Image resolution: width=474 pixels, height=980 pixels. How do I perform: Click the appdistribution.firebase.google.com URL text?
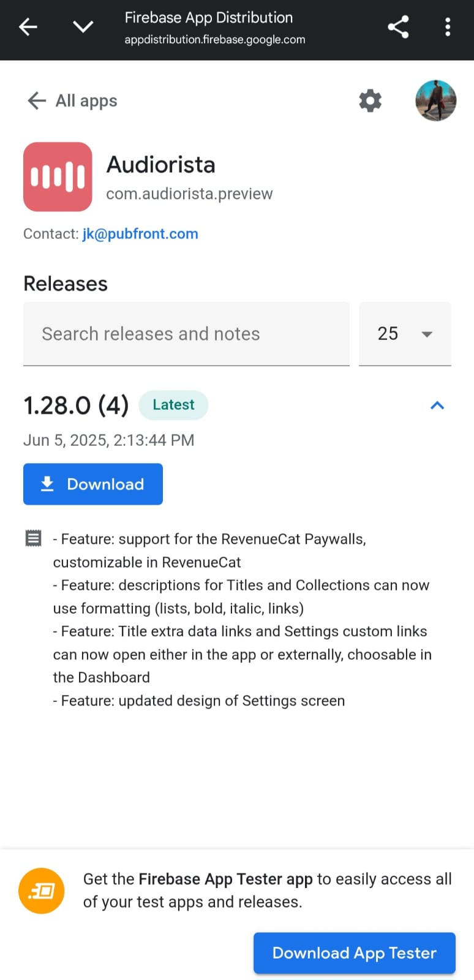215,40
